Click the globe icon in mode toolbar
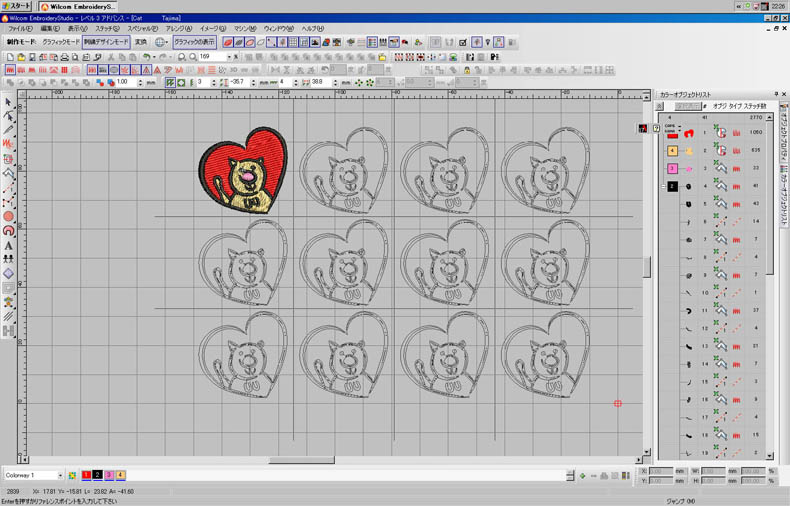The height and width of the screenshot is (506, 790). 160,42
